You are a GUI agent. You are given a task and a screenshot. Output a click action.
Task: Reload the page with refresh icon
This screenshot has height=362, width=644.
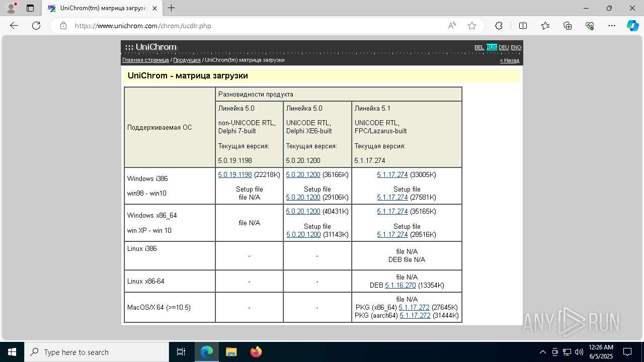click(x=36, y=26)
